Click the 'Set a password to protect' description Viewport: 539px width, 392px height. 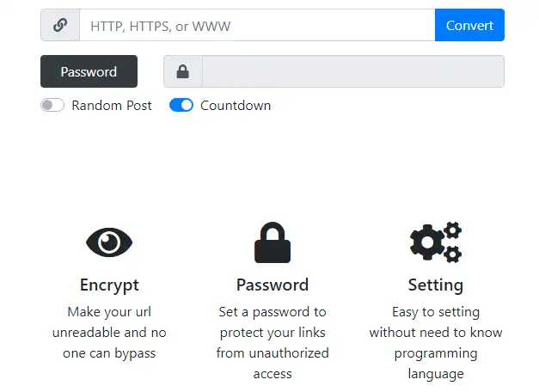click(273, 342)
